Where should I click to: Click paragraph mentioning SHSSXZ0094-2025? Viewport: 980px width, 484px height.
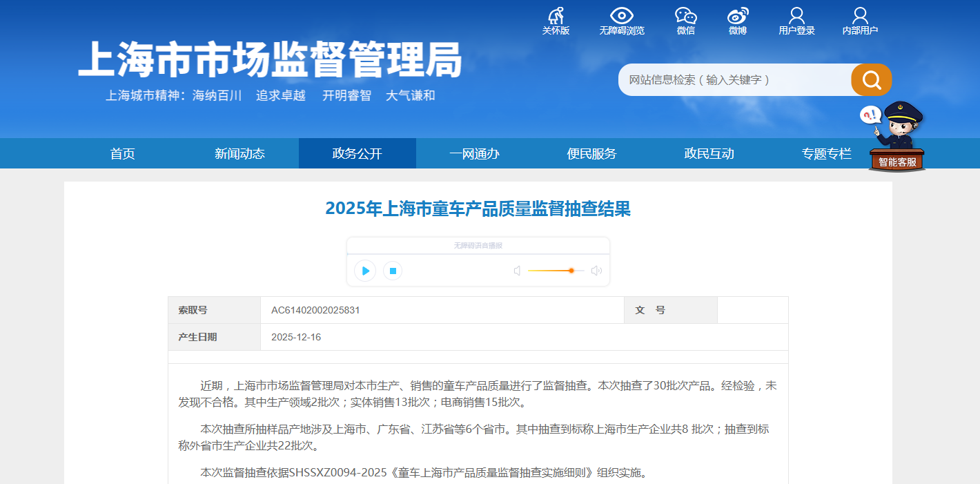click(424, 473)
